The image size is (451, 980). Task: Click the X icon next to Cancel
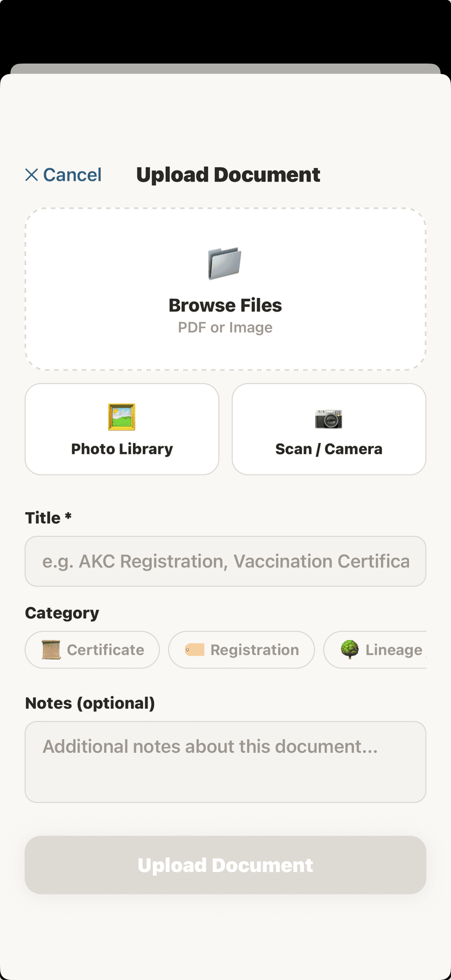point(32,174)
